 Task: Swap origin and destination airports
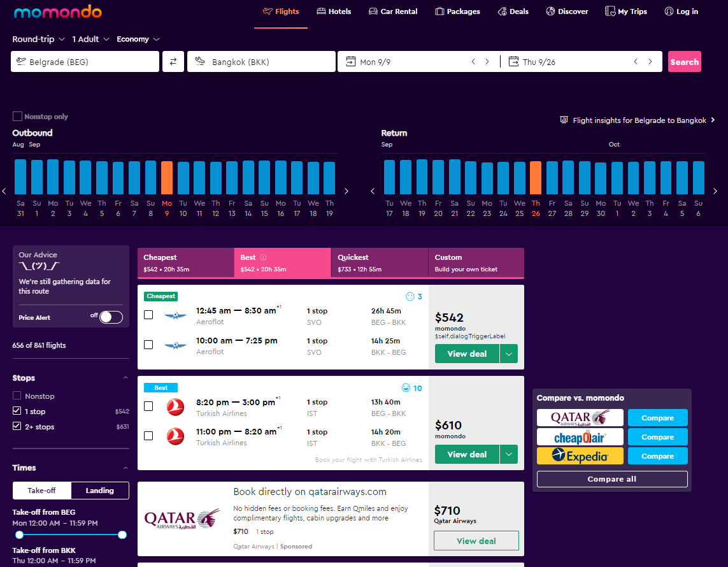(173, 62)
